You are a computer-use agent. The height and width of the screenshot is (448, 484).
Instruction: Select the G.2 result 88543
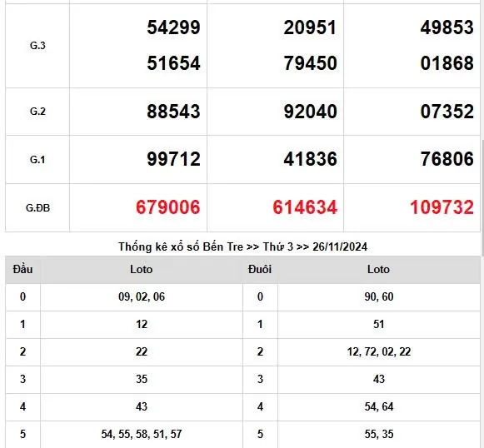click(x=173, y=112)
